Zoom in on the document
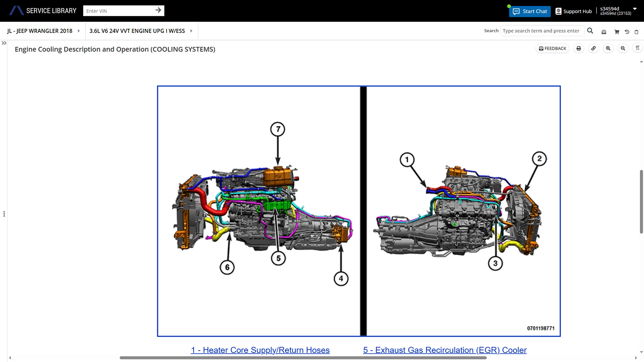 click(608, 48)
